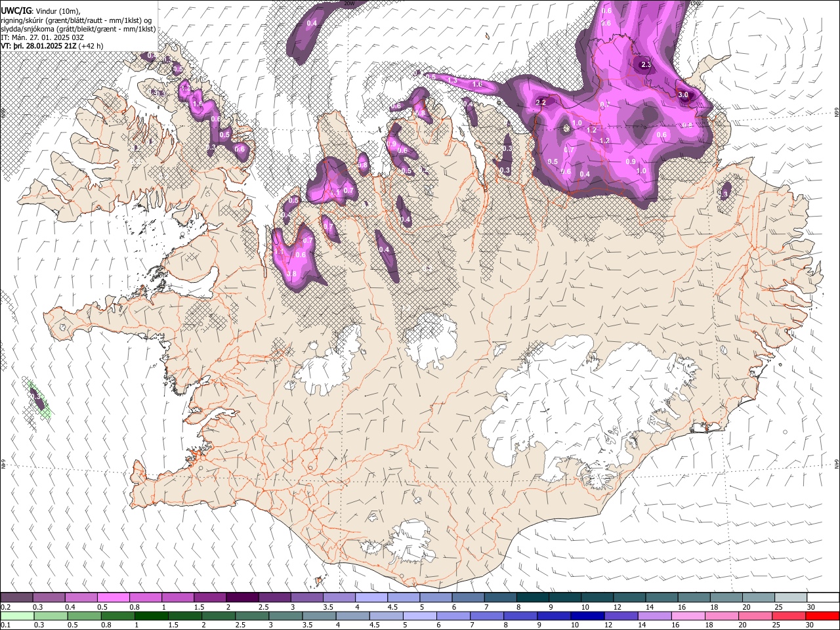This screenshot has width=840, height=630.
Task: Pick the 25 pale grey swatch in snow scale
Action: click(x=791, y=598)
